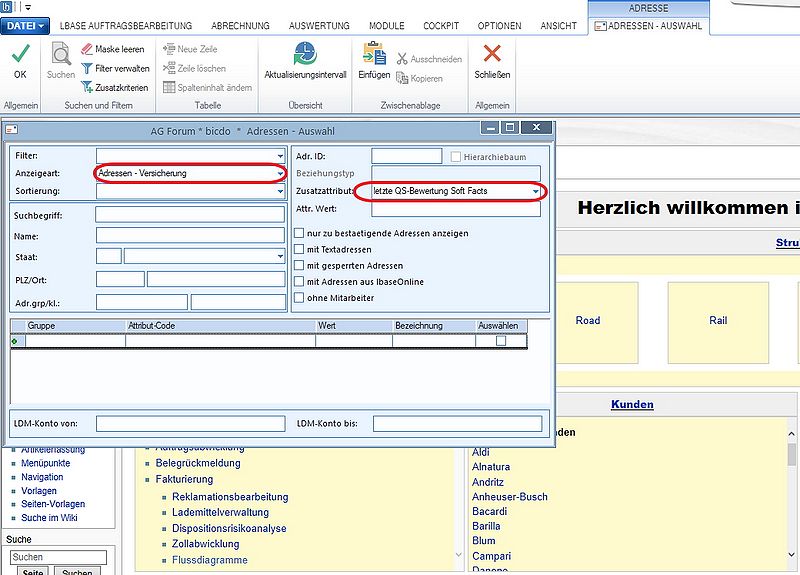
Task: Open the DATEI menu dropdown
Action: pyautogui.click(x=25, y=26)
